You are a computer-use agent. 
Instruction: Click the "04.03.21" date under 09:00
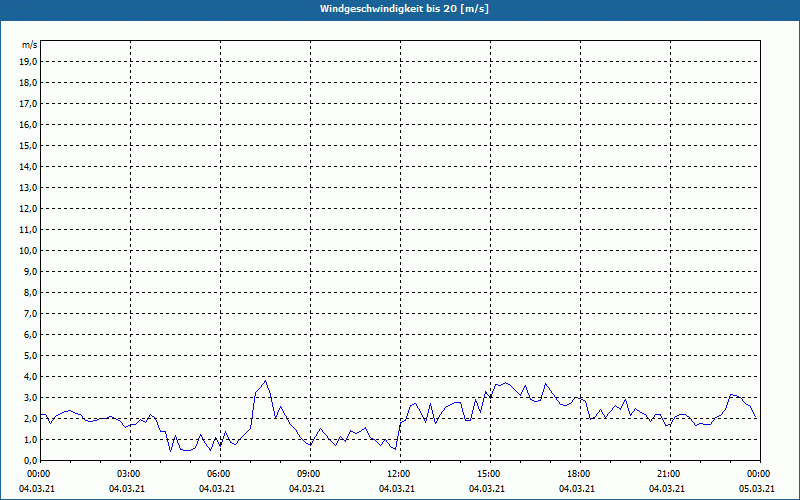(307, 489)
